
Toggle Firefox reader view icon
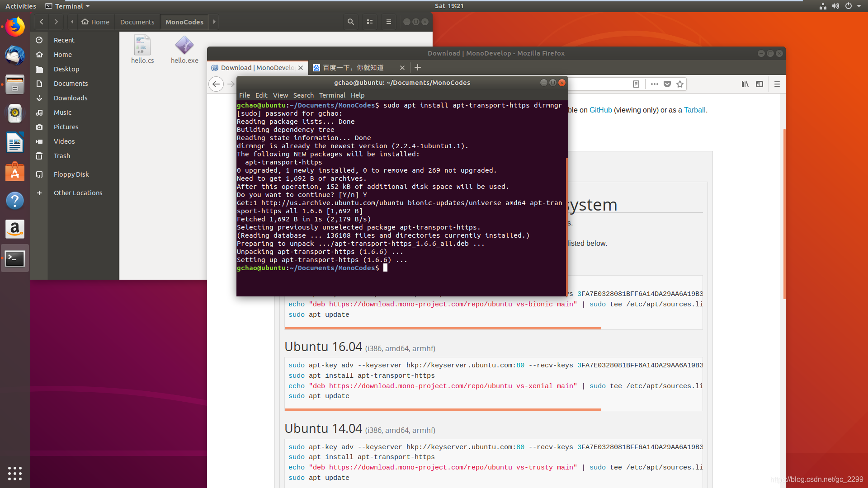636,84
